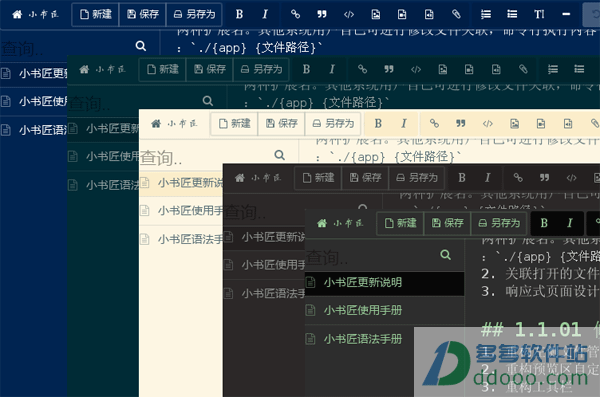Click 另存为 in the front green-text window
The width and height of the screenshot is (600, 397).
point(499,223)
